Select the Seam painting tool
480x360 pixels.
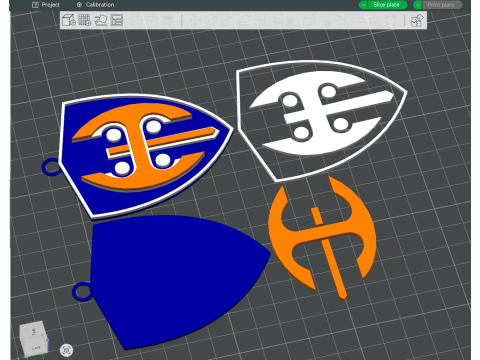click(x=309, y=21)
